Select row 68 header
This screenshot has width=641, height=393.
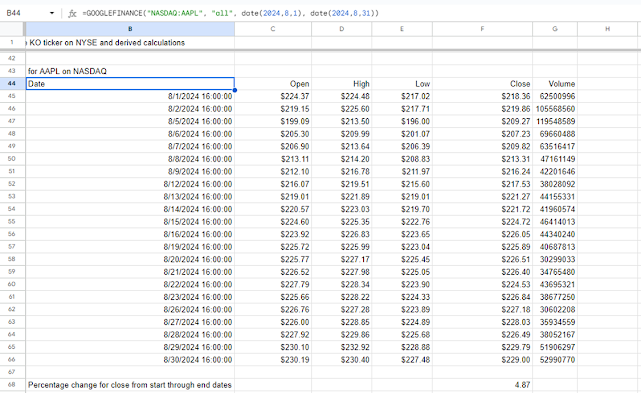pyautogui.click(x=12, y=385)
